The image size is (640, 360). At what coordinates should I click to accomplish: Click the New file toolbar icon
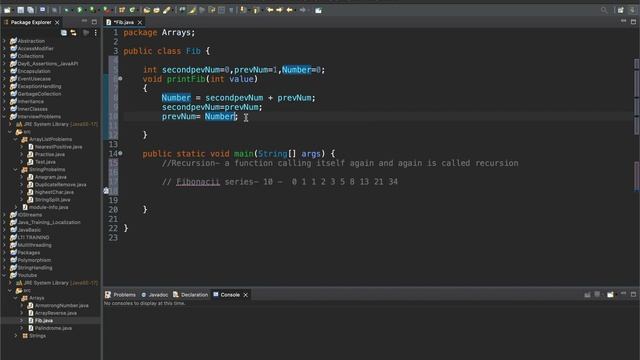pyautogui.click(x=7, y=10)
